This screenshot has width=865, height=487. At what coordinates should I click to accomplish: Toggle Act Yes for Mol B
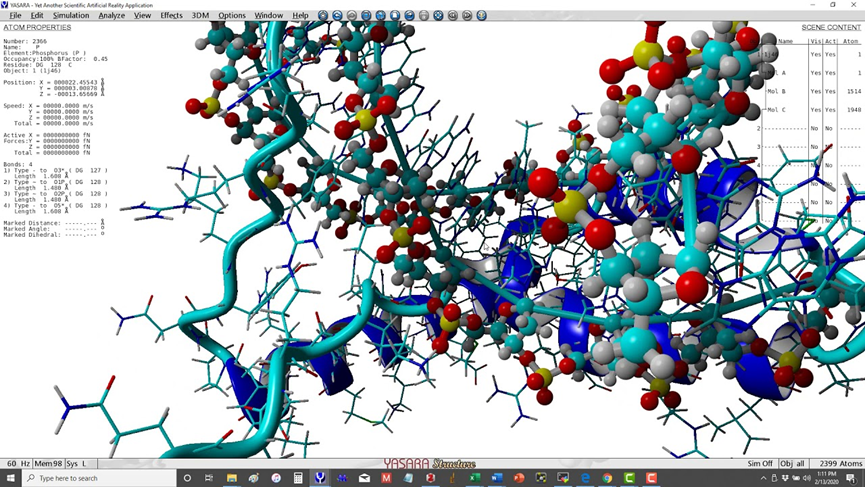830,91
